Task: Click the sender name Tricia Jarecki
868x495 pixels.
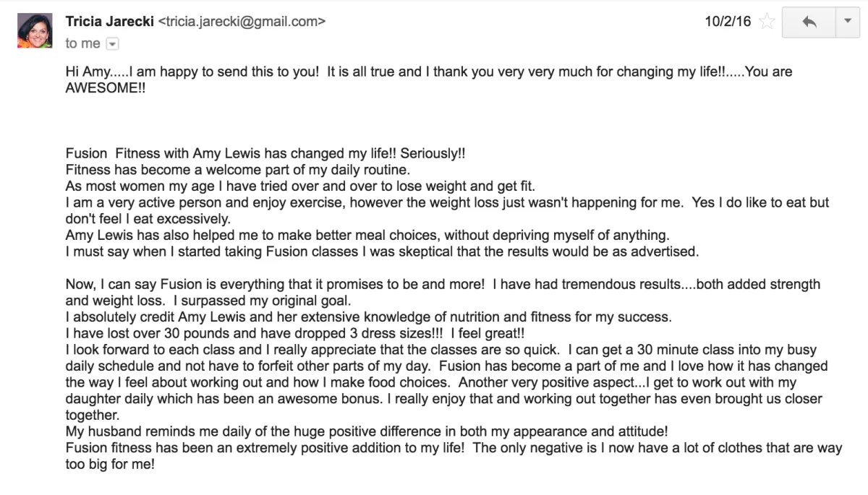Action: (x=109, y=22)
